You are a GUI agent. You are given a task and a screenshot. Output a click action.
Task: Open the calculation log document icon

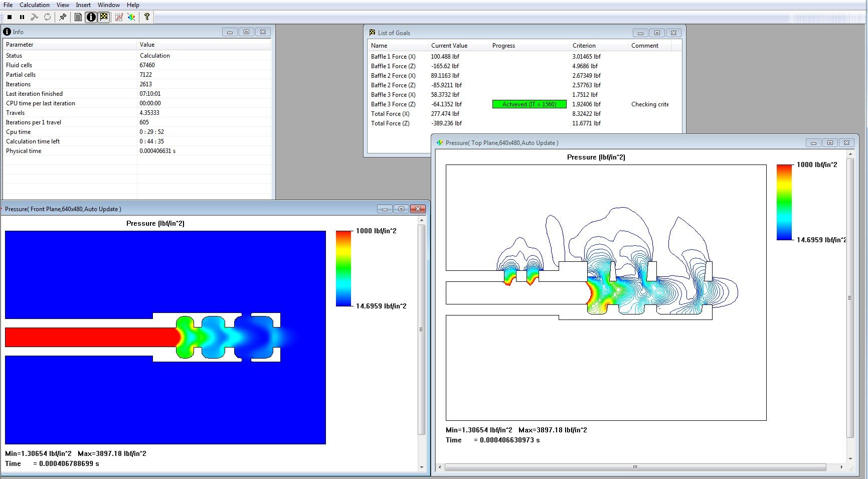[x=78, y=17]
